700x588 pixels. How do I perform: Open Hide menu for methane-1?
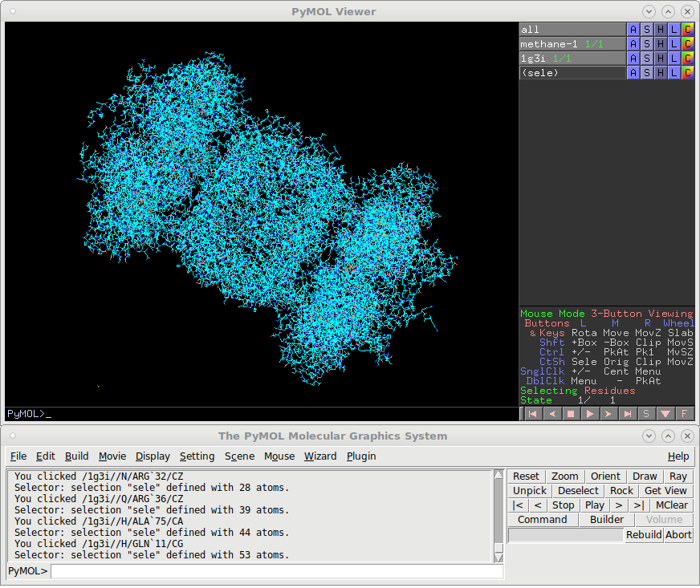point(661,44)
